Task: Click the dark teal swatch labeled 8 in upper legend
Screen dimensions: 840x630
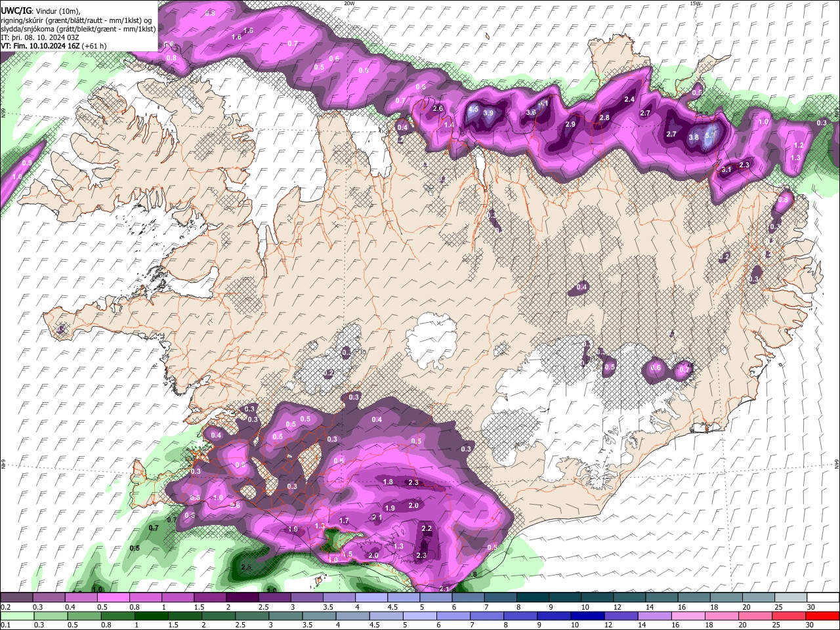Action: 533,598
